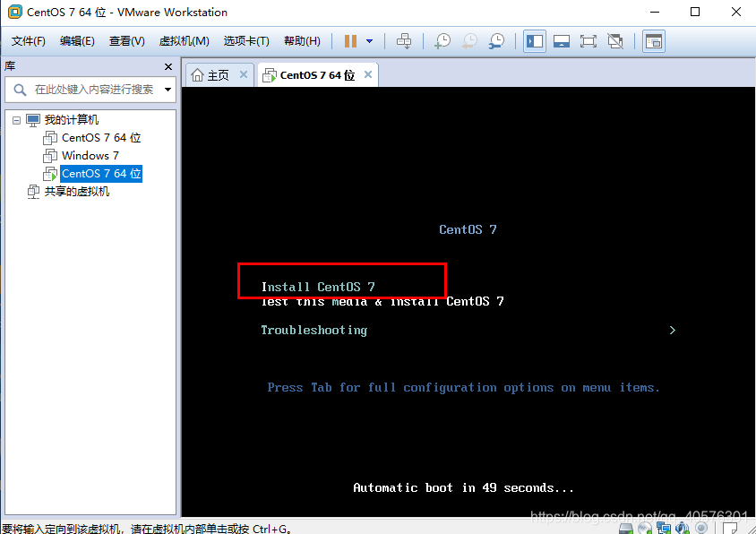Click the CD/DVD drive status icon
This screenshot has height=534, width=756.
[645, 529]
